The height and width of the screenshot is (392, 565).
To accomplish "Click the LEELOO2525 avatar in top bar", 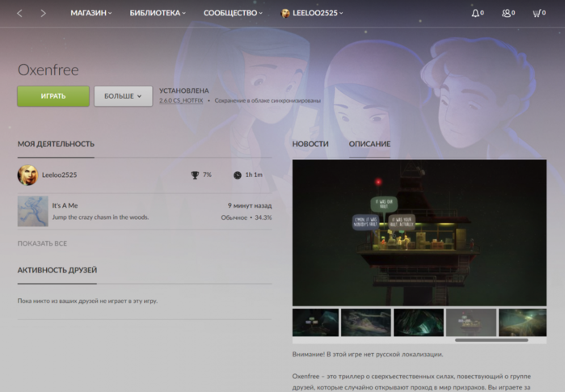I will [285, 13].
